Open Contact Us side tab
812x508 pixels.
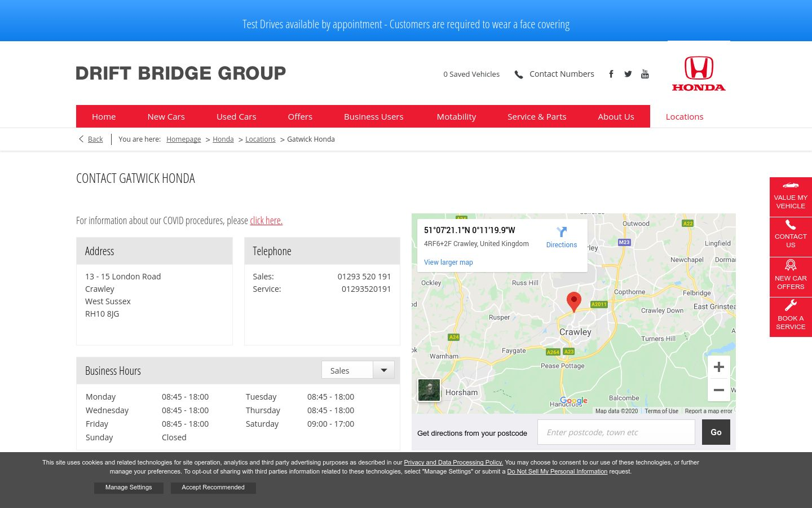791,237
